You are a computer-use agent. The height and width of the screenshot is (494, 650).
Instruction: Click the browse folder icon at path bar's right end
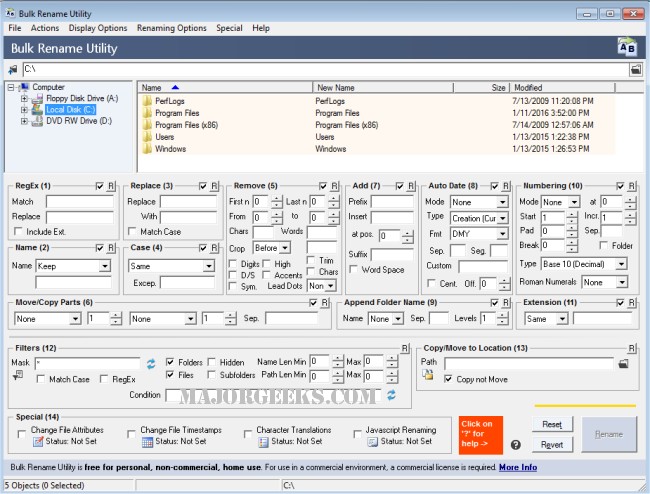click(x=635, y=70)
